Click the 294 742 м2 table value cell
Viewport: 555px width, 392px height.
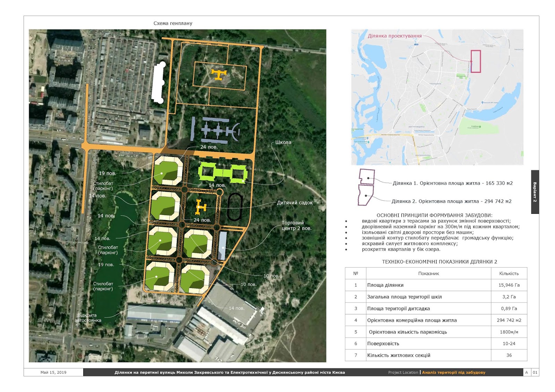pos(509,320)
